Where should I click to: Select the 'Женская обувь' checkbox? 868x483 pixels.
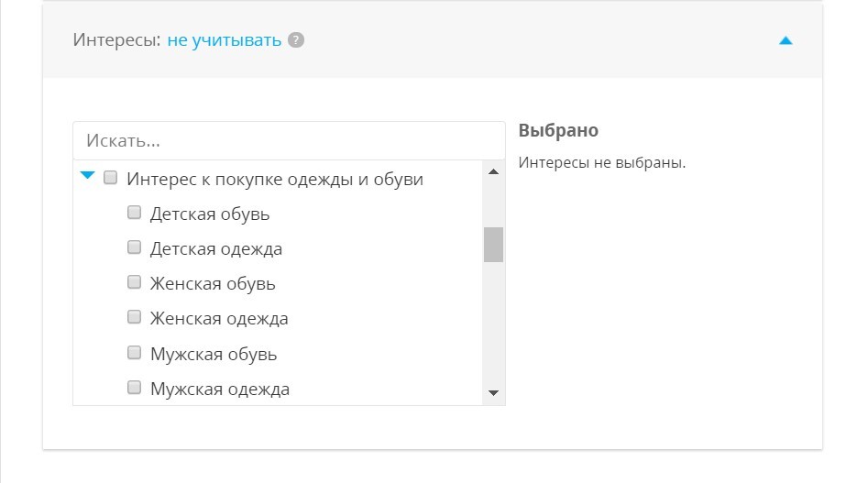(x=134, y=282)
